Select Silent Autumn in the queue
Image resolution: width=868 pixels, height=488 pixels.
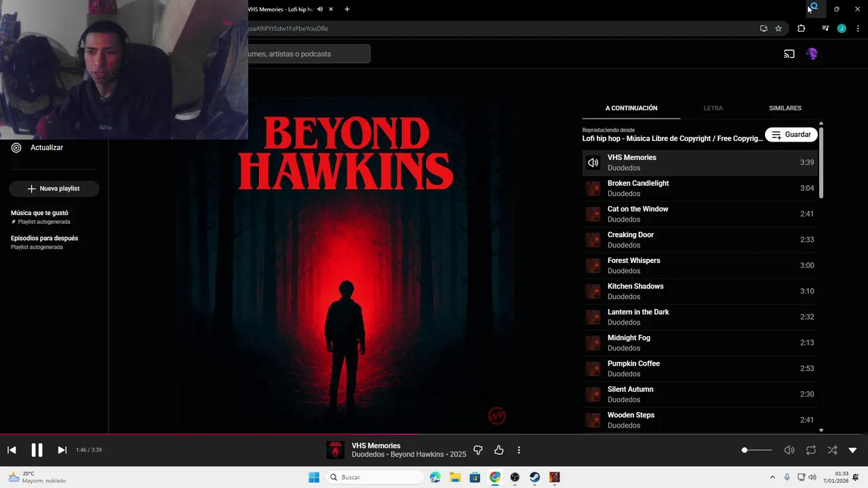pos(700,394)
